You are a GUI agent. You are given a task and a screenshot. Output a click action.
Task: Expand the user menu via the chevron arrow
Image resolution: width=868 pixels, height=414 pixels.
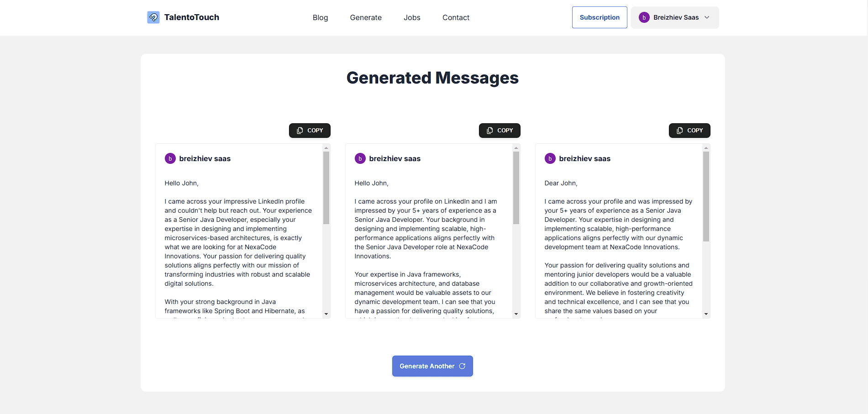707,17
